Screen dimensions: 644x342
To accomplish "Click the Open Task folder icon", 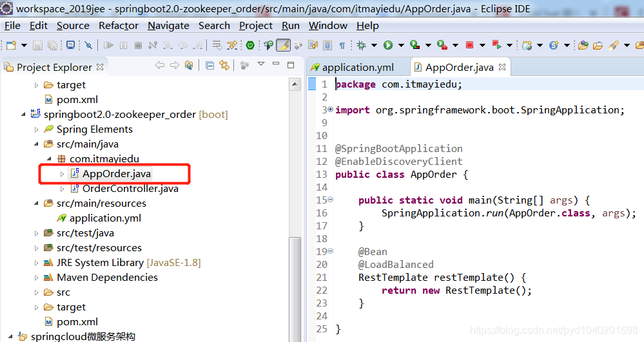I will click(x=598, y=45).
